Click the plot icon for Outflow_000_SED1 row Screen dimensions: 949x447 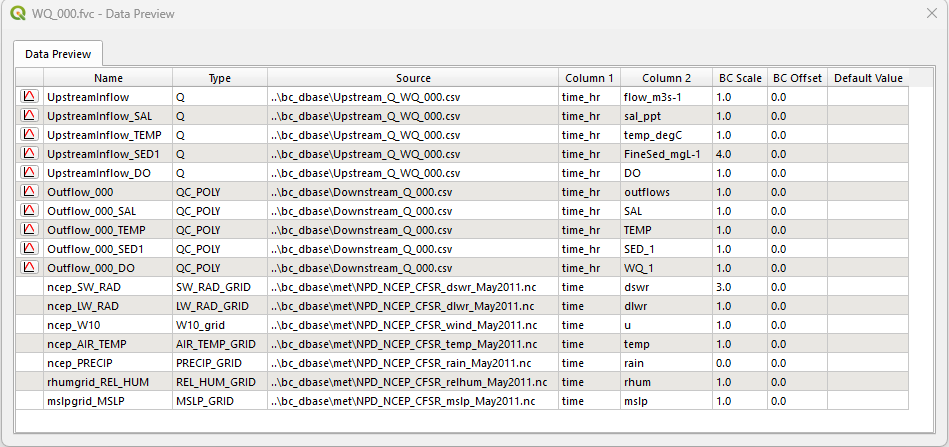29,249
